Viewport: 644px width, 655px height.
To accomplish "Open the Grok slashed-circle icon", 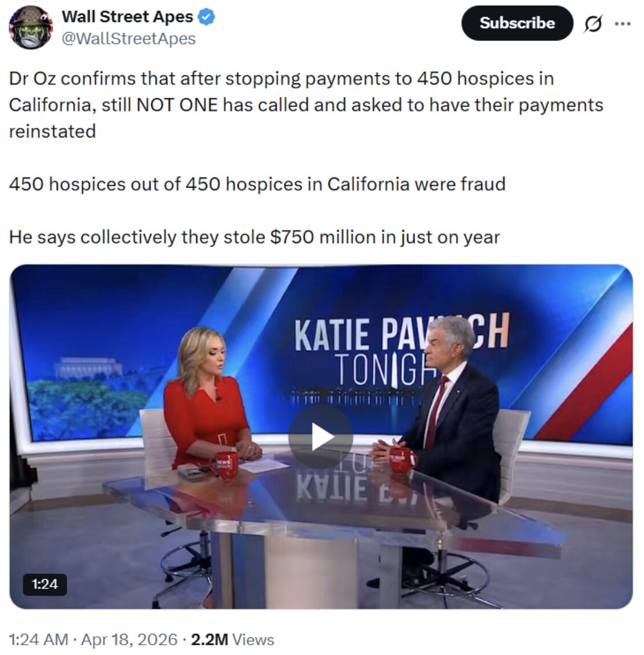I will [593, 24].
